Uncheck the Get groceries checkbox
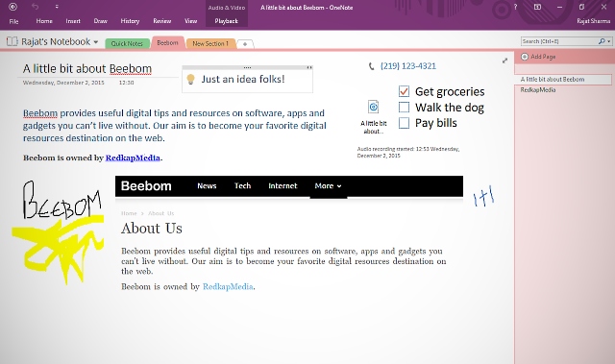Screen dimensions: 615x364 (x=404, y=91)
